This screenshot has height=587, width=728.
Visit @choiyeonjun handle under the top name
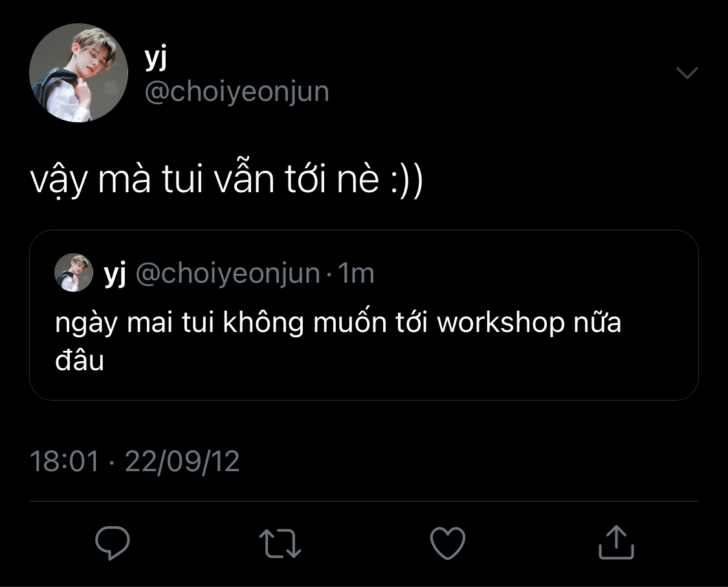(237, 91)
